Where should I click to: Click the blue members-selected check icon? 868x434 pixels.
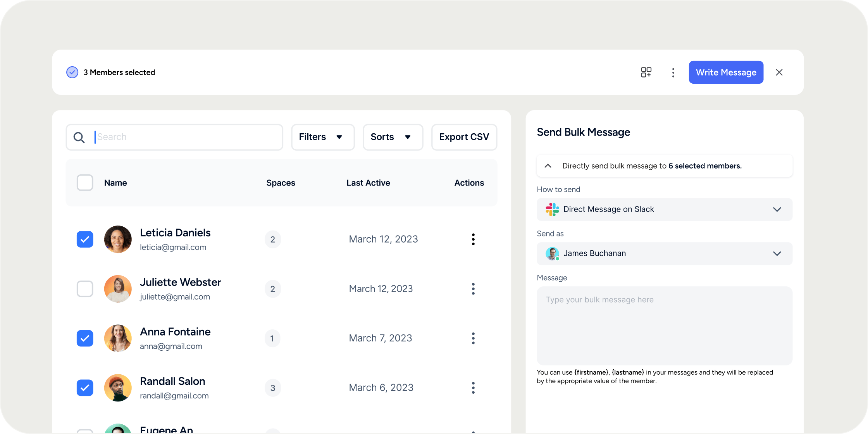[x=72, y=72]
